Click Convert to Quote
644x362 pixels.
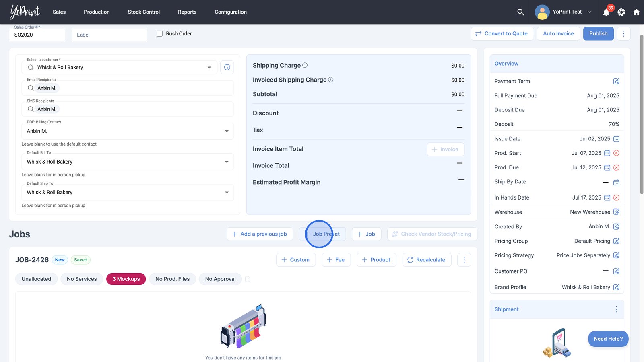click(502, 34)
